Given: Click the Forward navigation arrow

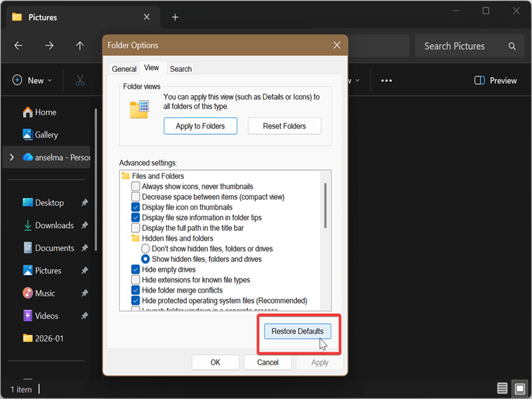Looking at the screenshot, I should click(x=49, y=46).
